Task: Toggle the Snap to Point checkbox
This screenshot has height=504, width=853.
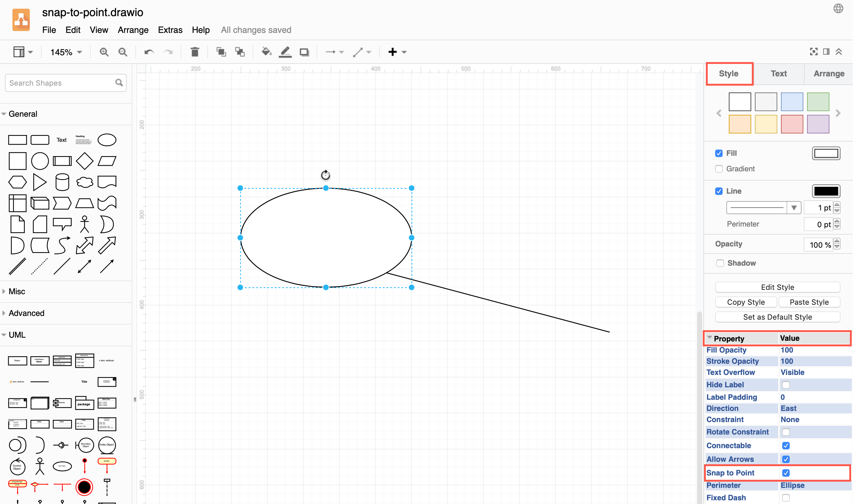Action: (786, 473)
